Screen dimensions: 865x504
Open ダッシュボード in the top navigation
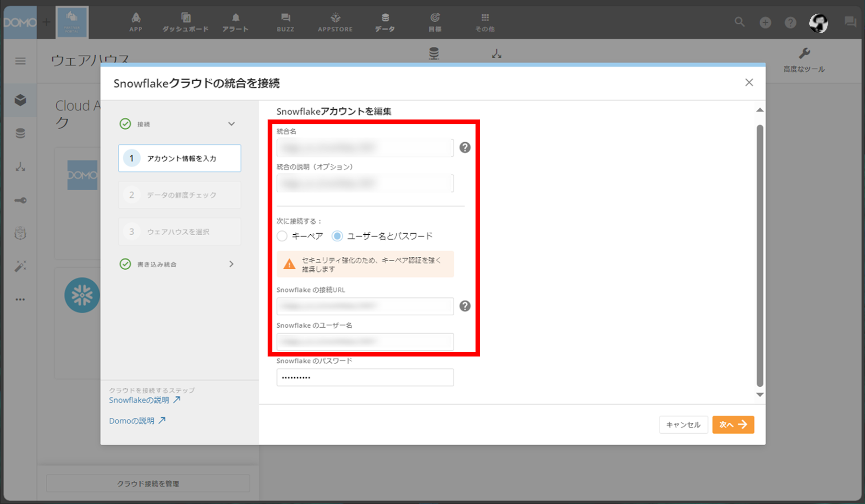click(185, 22)
